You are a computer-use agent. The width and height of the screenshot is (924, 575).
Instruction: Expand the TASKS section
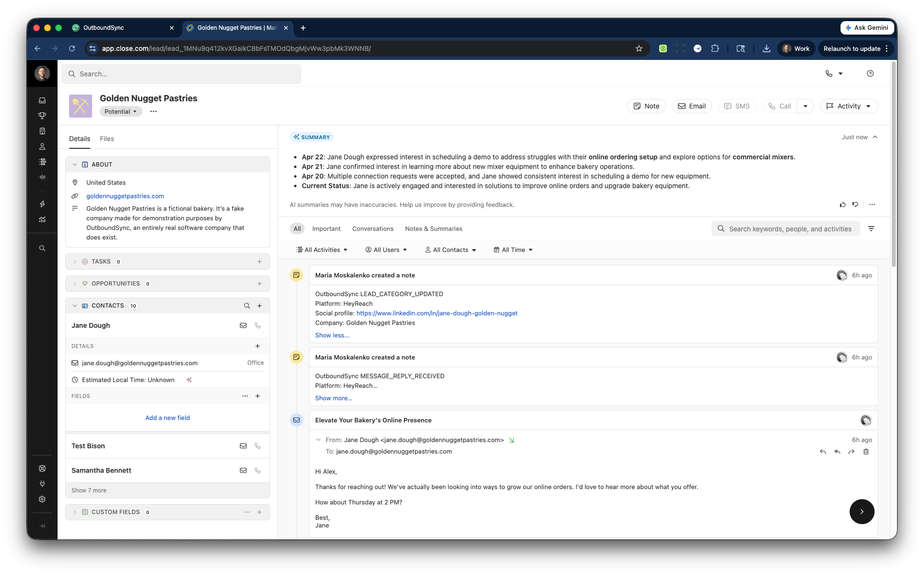75,262
